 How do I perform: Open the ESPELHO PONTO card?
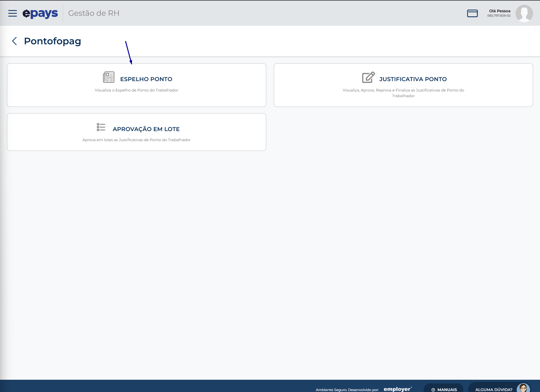pos(136,85)
